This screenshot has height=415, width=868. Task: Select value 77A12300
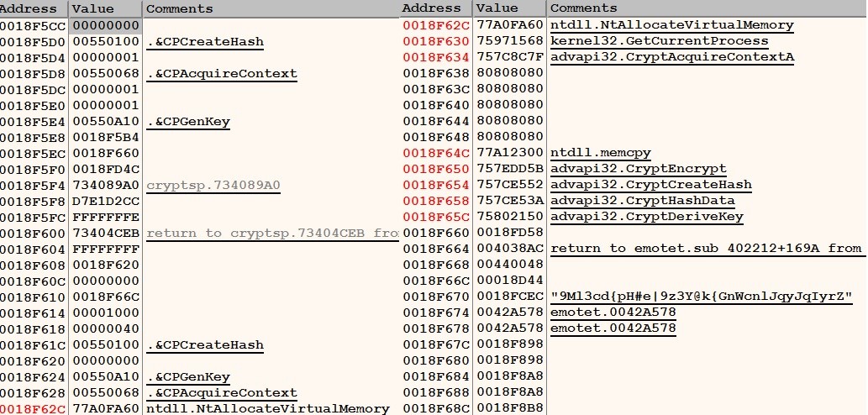point(510,153)
